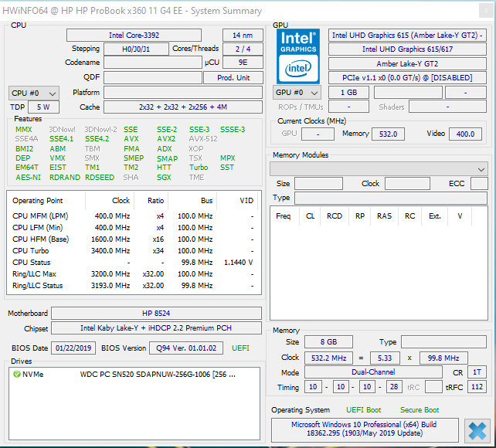Click the Intel Kaby Lake-Y chipset field
The height and width of the screenshot is (448, 496).
coord(157,328)
